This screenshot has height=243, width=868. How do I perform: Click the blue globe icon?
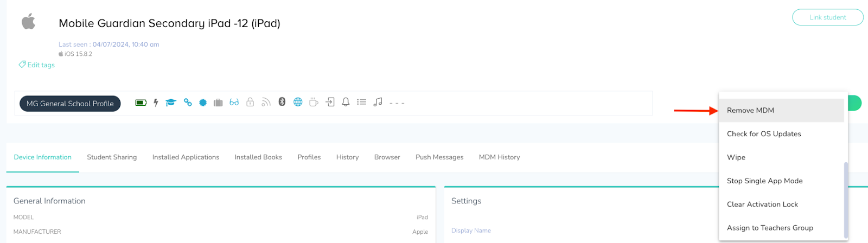298,102
